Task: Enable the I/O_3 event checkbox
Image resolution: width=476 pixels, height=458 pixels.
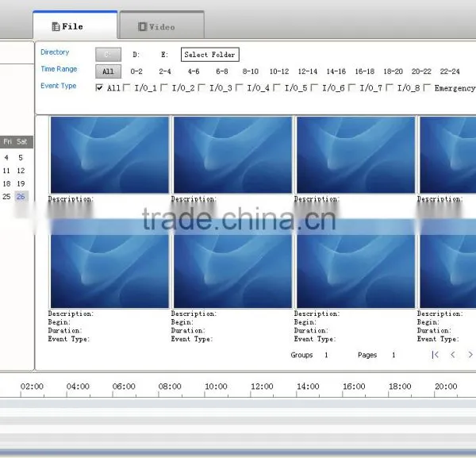Action: click(202, 88)
